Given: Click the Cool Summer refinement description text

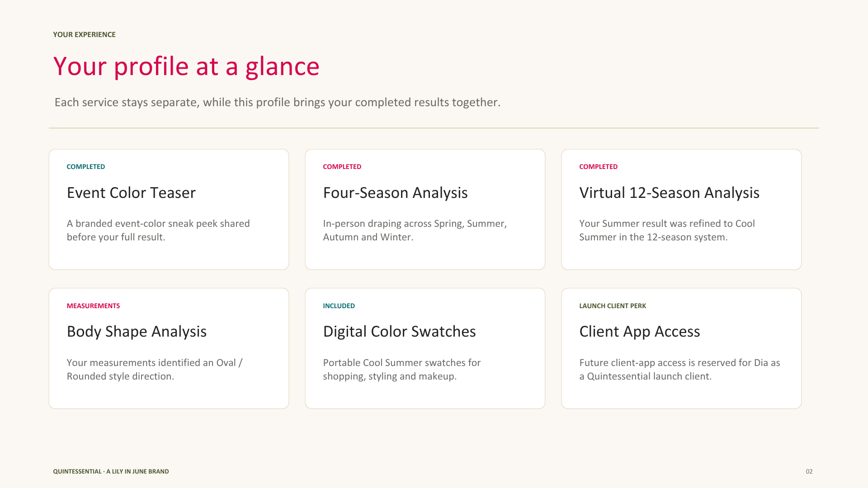Looking at the screenshot, I should point(667,230).
